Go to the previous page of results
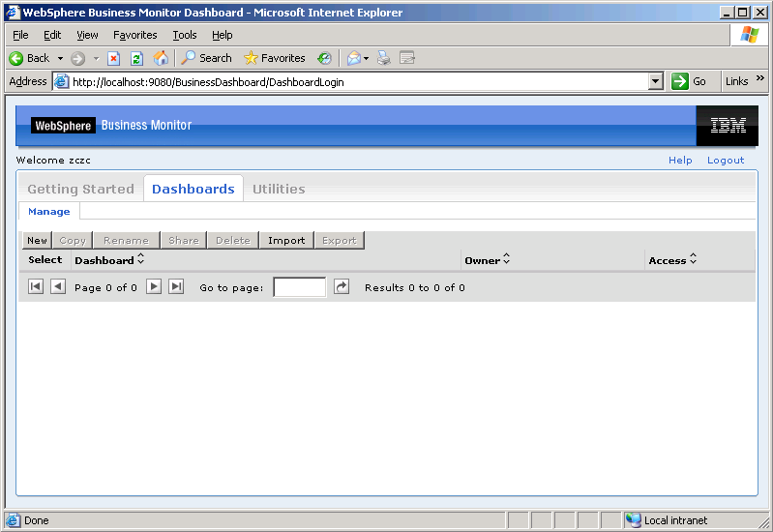773x532 pixels. click(58, 286)
